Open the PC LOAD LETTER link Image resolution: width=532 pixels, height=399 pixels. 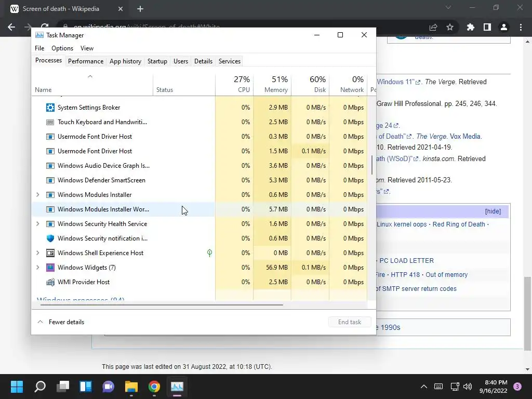click(406, 261)
